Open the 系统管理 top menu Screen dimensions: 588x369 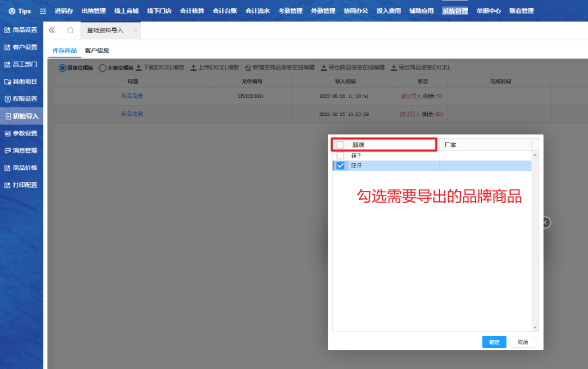pyautogui.click(x=455, y=11)
